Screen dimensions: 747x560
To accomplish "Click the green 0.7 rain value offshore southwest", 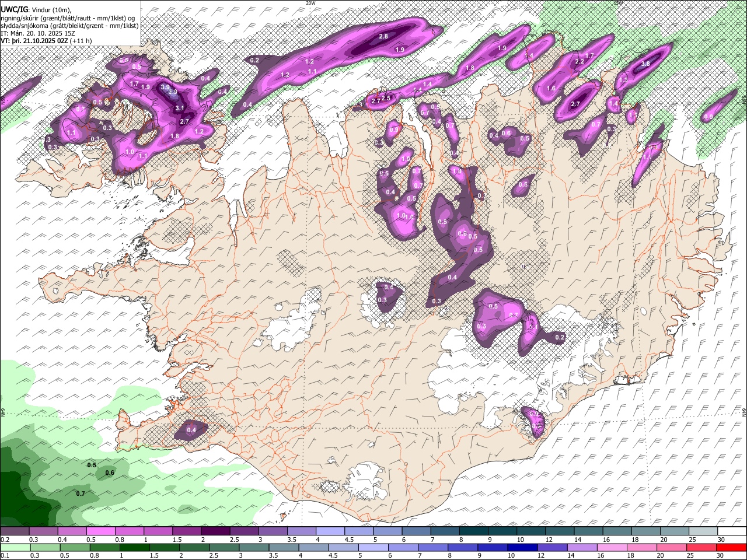I will click(x=81, y=494).
